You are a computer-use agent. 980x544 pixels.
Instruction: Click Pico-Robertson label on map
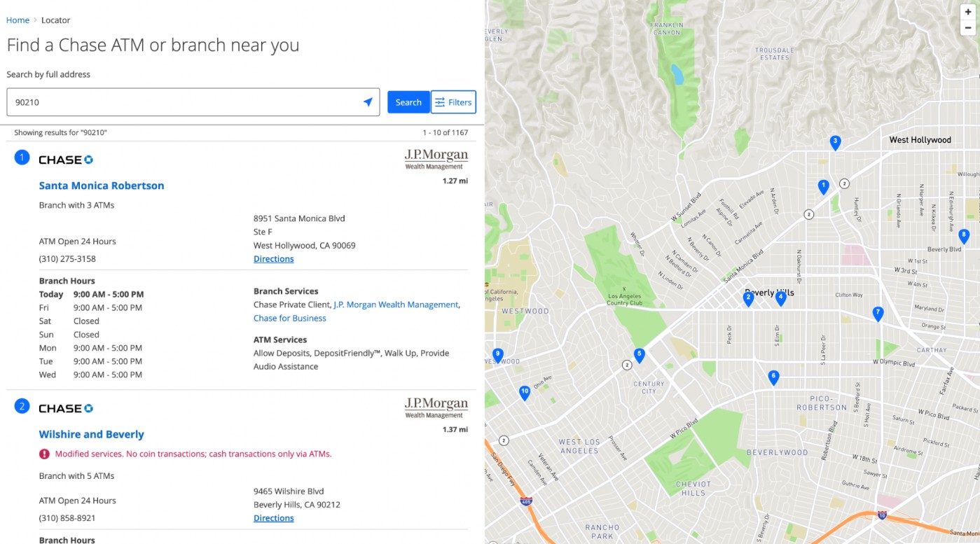[x=822, y=403]
